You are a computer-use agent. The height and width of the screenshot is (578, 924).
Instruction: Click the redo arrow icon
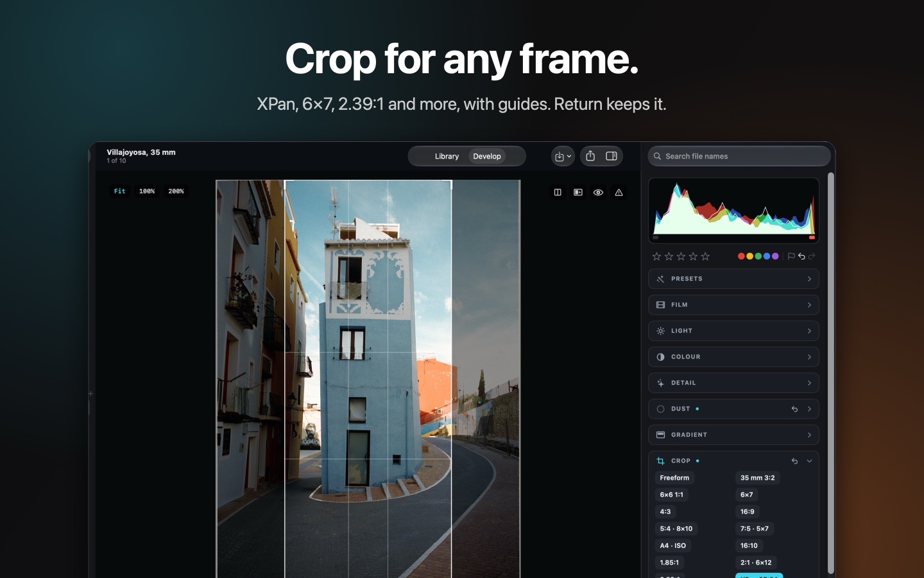(x=812, y=256)
